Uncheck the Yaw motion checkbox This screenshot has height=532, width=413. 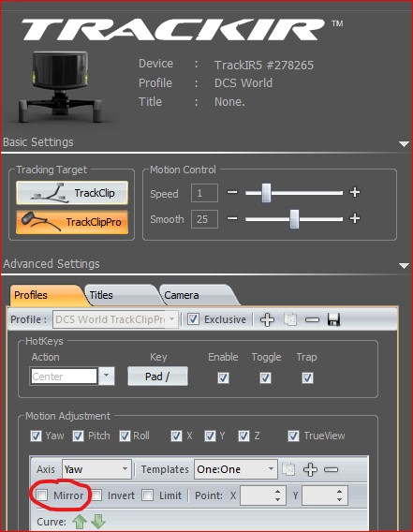pos(36,436)
